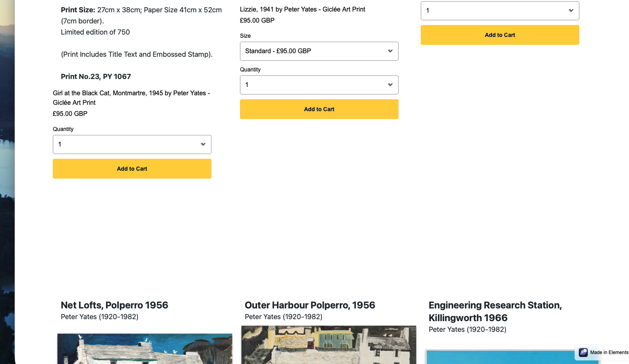This screenshot has width=629, height=364.
Task: Select the Lizzie, 1941 Giclée Art Print title
Action: pos(302,9)
